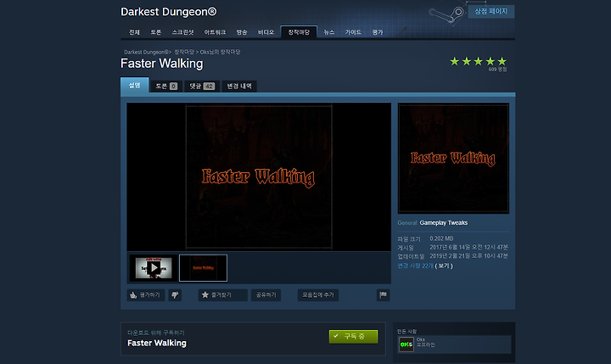Click the Oks author avatar
611x364 pixels.
click(406, 344)
